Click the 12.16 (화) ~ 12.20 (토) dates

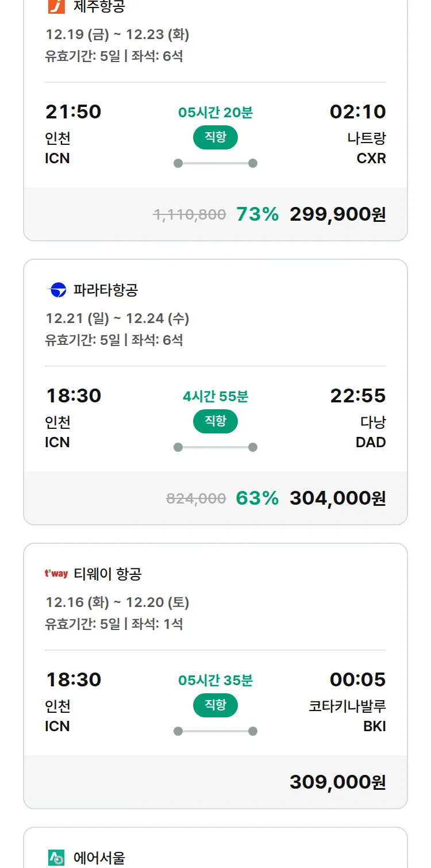point(117,602)
